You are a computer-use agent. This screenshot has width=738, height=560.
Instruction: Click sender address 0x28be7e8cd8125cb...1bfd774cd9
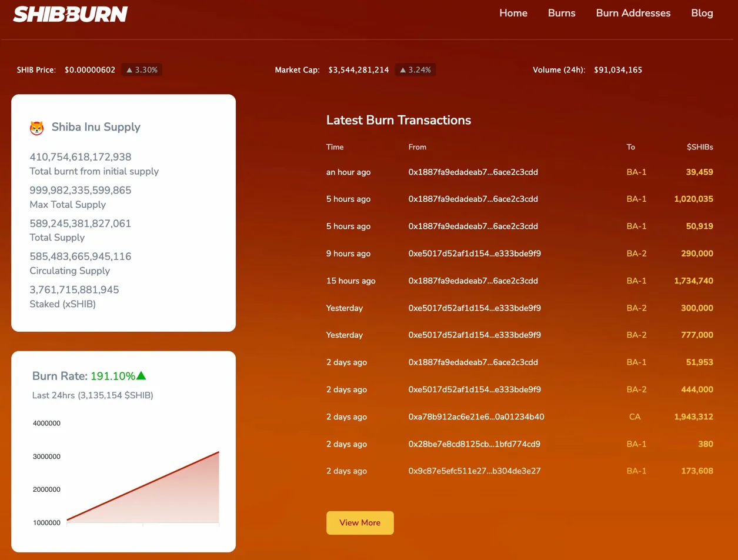click(474, 444)
